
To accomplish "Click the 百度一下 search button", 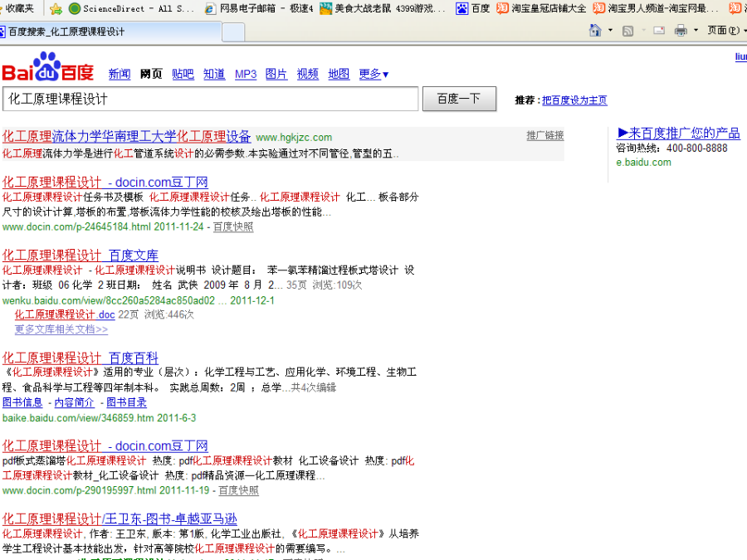I will coord(459,99).
